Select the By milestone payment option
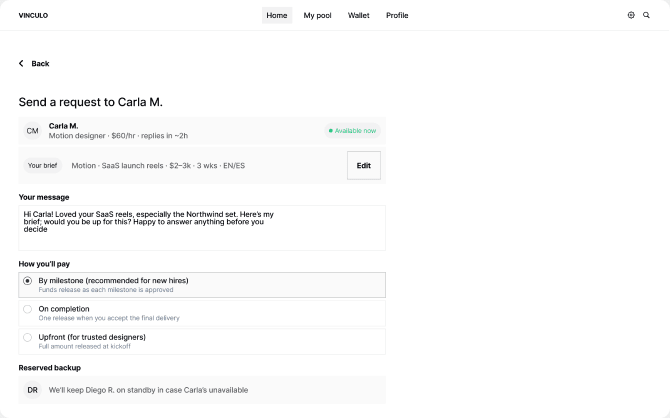This screenshot has height=418, width=670. (202, 285)
